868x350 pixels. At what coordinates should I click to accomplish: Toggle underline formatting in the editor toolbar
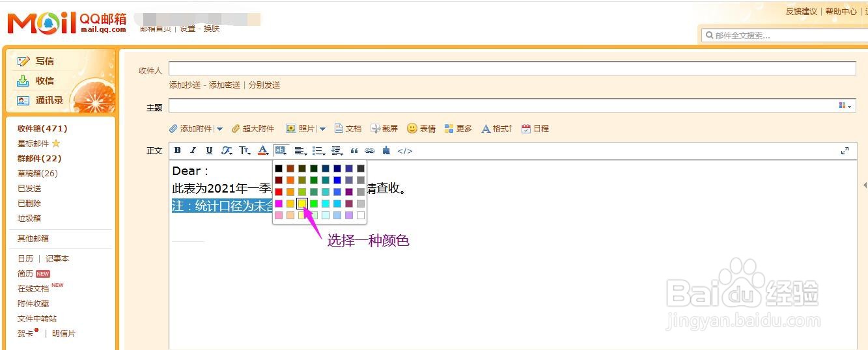209,150
